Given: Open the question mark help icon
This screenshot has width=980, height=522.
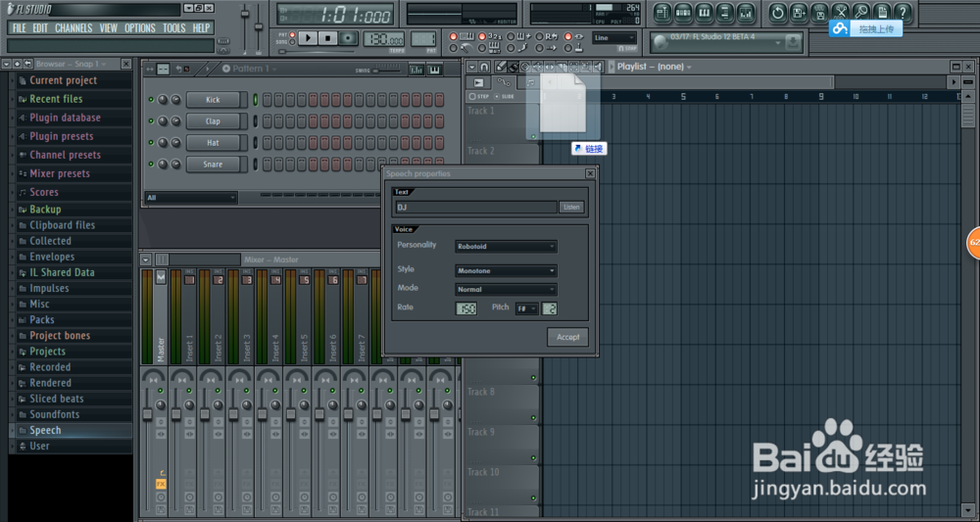Looking at the screenshot, I should click(x=903, y=11).
